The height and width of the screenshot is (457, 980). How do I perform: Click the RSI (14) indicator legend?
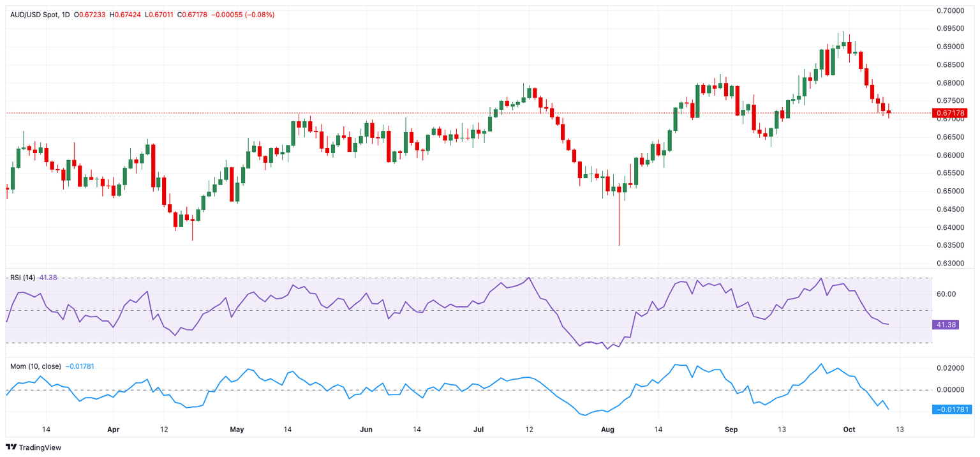(x=23, y=278)
